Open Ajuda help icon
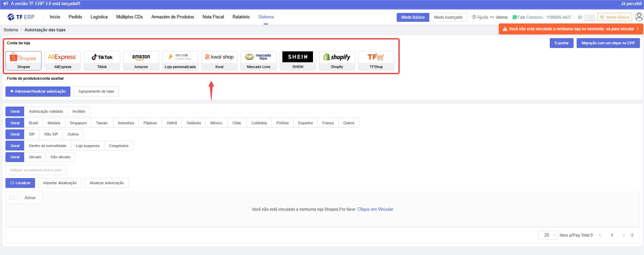Viewport: 644px width, 255px height. pos(474,17)
